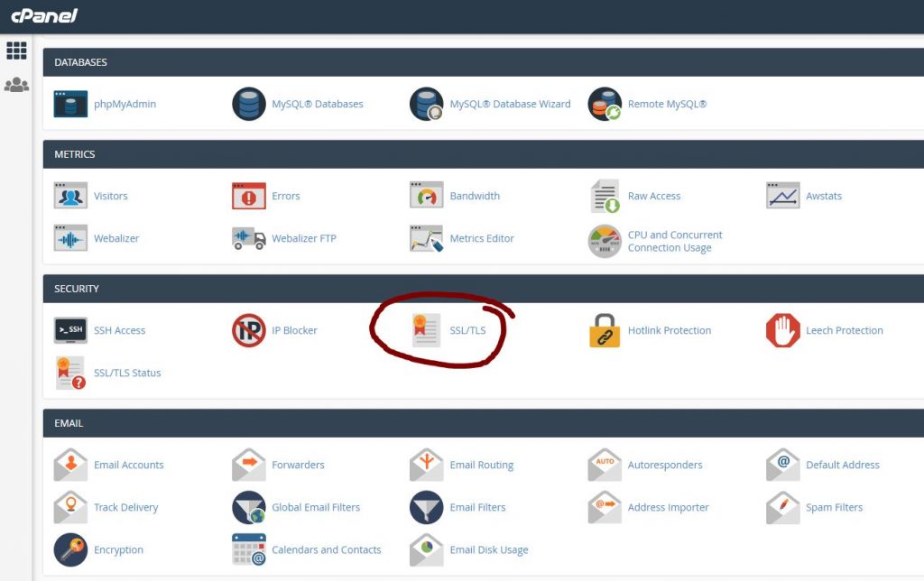This screenshot has width=924, height=581.
Task: Collapse the Security section header
Action: [484, 289]
